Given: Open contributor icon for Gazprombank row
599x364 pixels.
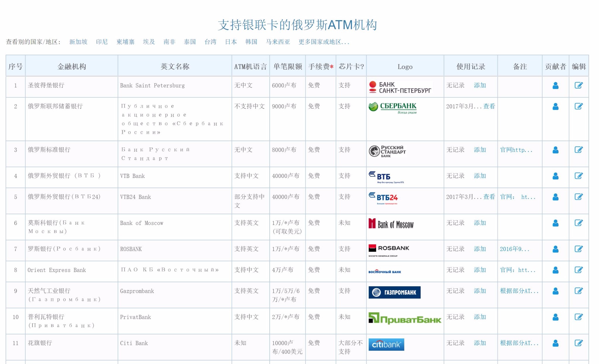Looking at the screenshot, I should coord(555,291).
